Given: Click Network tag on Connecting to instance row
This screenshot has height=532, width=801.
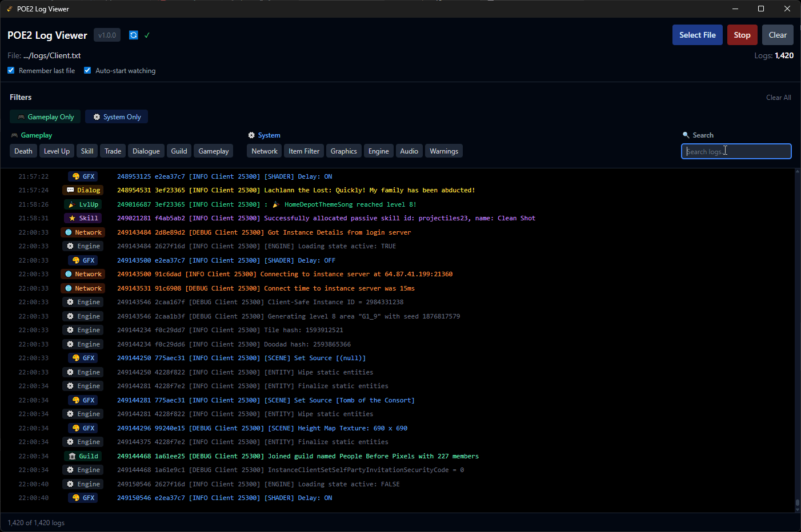Looking at the screenshot, I should click(x=83, y=274).
